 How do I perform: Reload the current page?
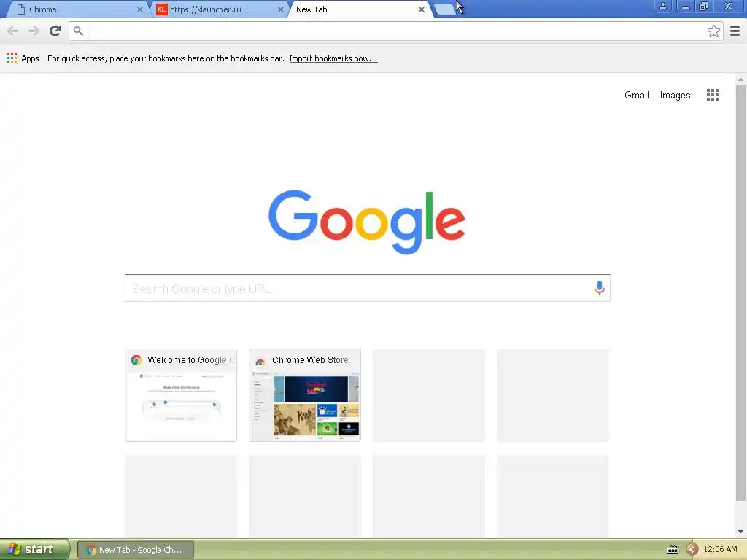click(x=55, y=31)
